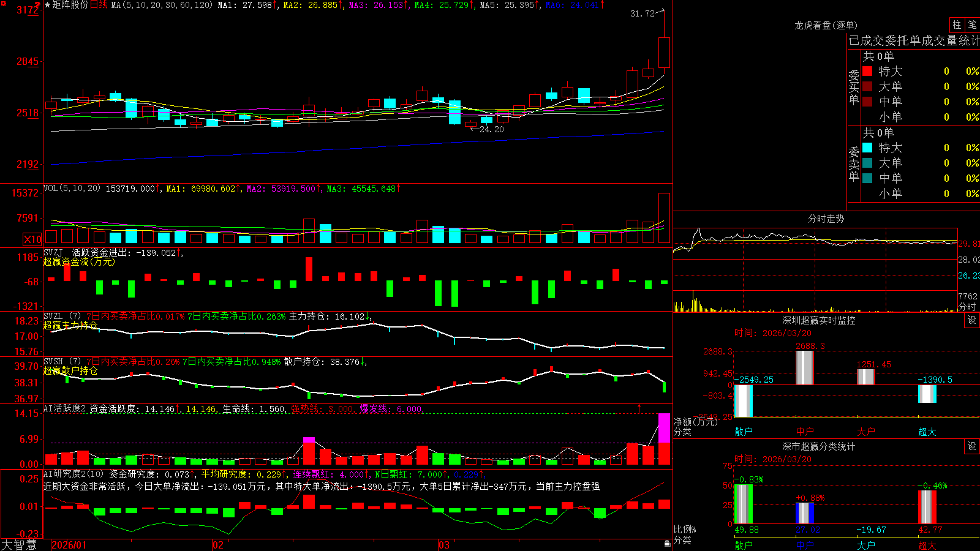Select the teal 中单 sell-order swatch
The image size is (980, 551).
coord(867,178)
